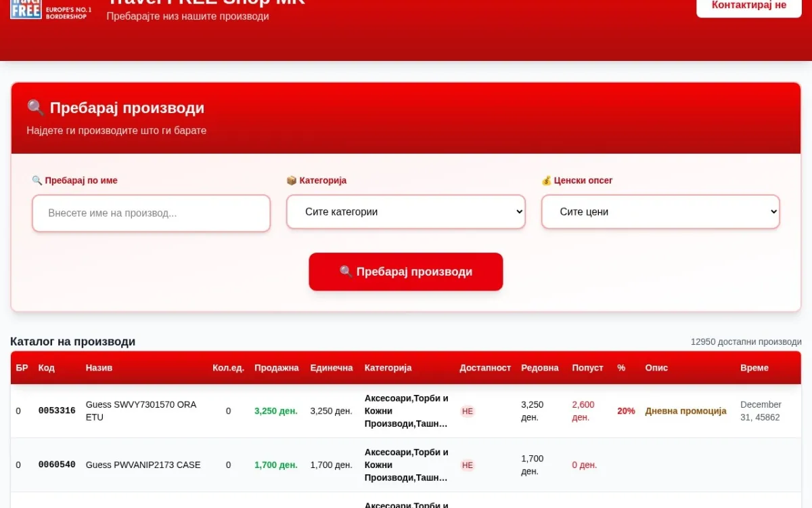Image resolution: width=812 pixels, height=508 pixels.
Task: Click the Дневна промоција description
Action: tap(685, 410)
